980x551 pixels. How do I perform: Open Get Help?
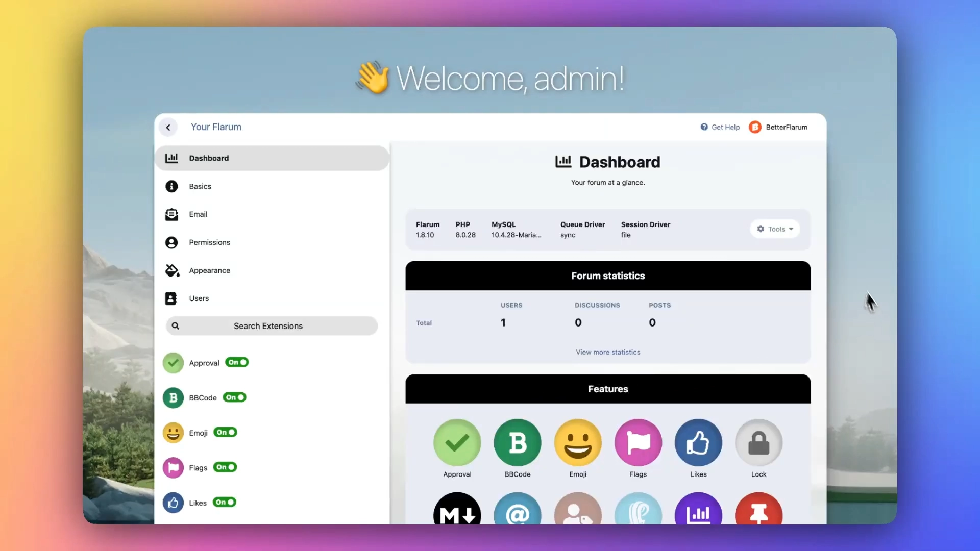[x=720, y=127]
